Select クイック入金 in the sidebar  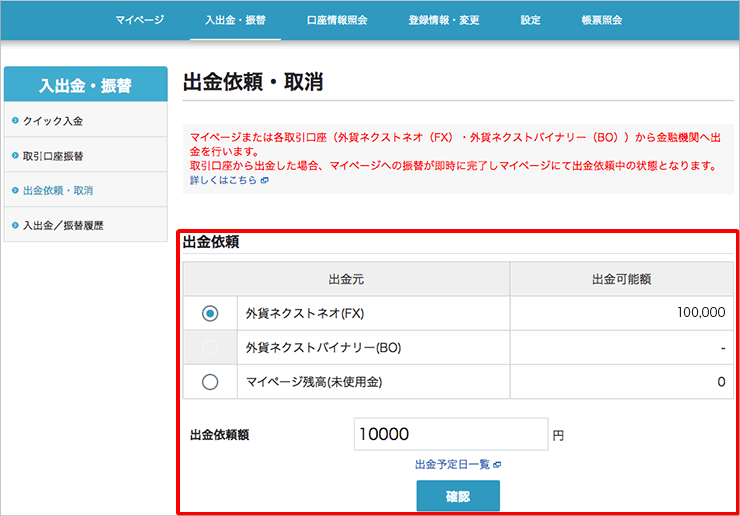tap(53, 121)
